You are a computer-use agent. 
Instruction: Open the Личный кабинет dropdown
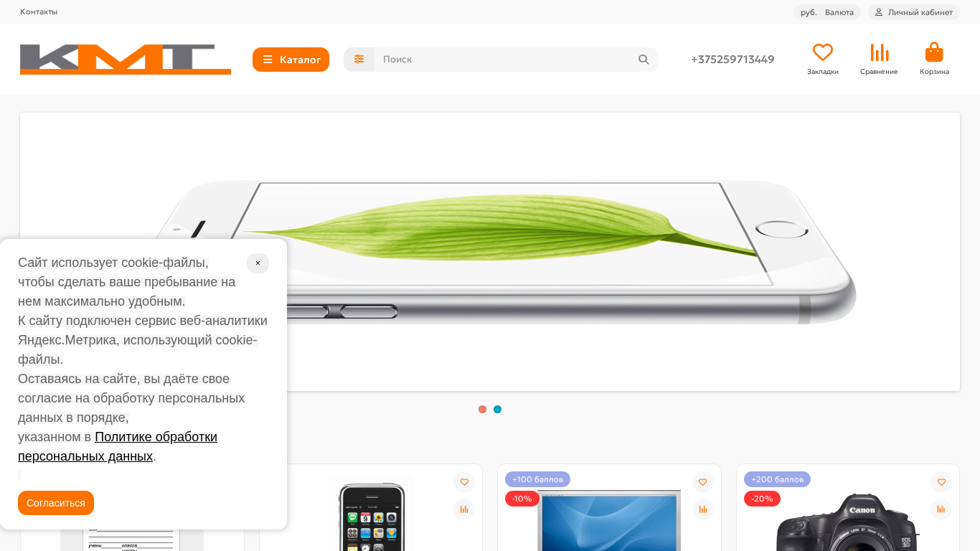[x=914, y=12]
